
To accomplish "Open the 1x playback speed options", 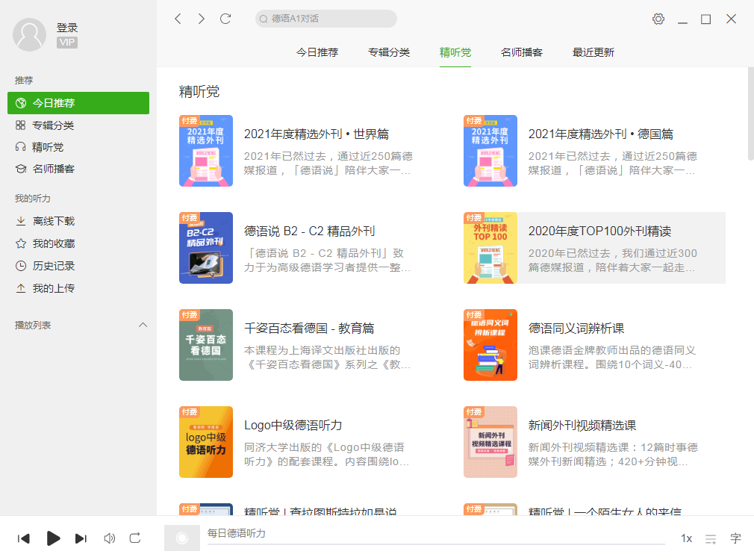I will coord(686,538).
